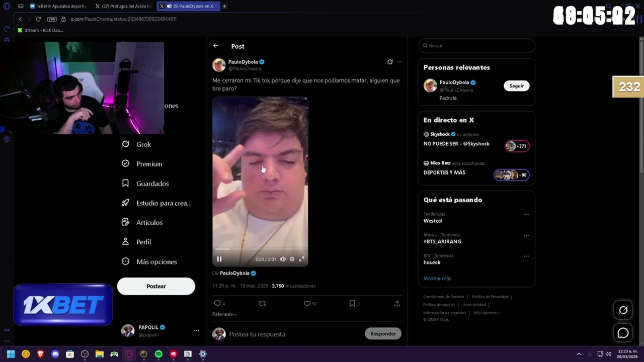Open the Windows Start menu

[11, 354]
